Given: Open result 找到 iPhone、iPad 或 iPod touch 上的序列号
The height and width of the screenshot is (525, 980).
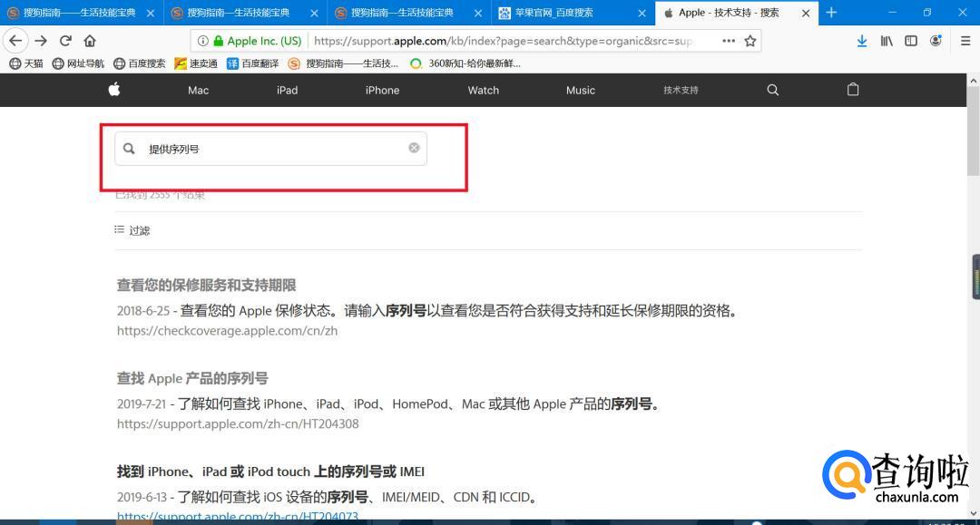Looking at the screenshot, I should pyautogui.click(x=270, y=472).
